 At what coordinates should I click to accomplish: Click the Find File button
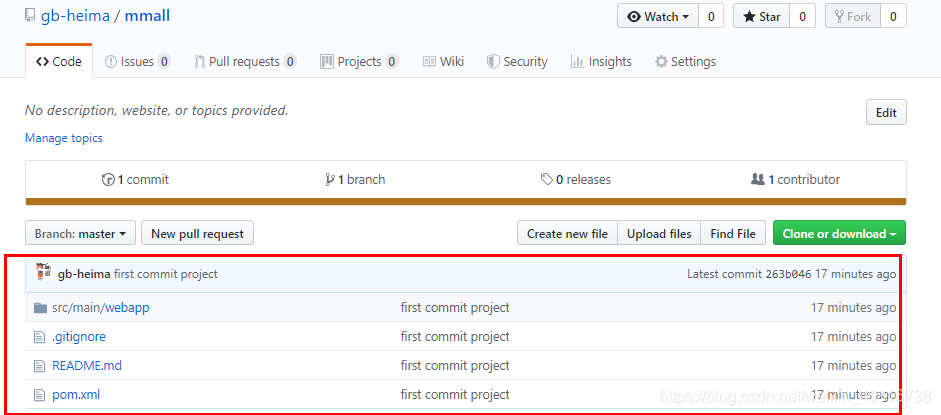[733, 233]
